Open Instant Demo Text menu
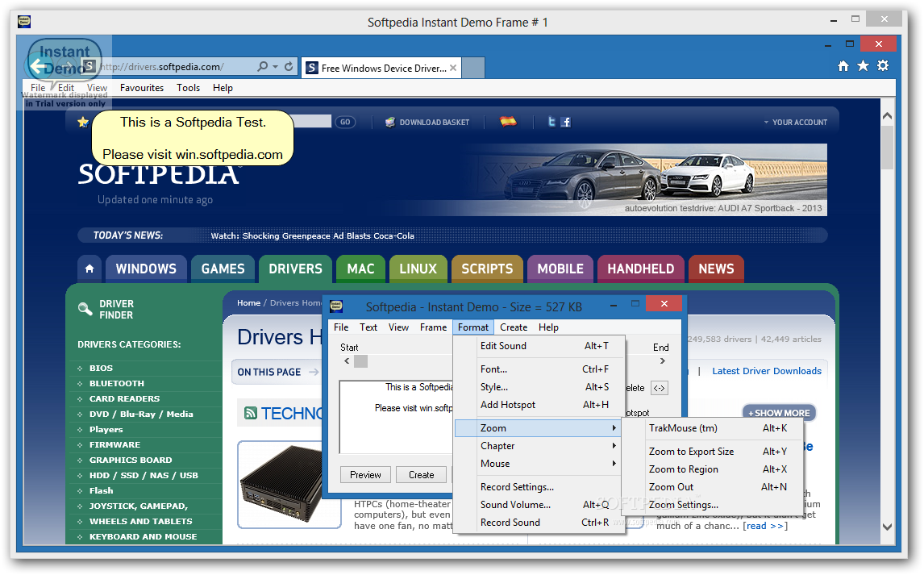Viewport: 924px width, 575px height. [368, 327]
